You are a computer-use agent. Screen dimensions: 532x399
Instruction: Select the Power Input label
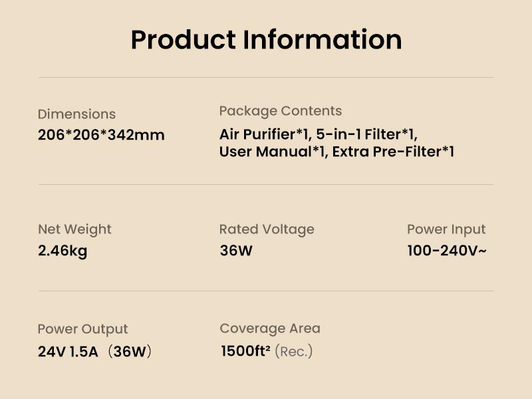(446, 229)
